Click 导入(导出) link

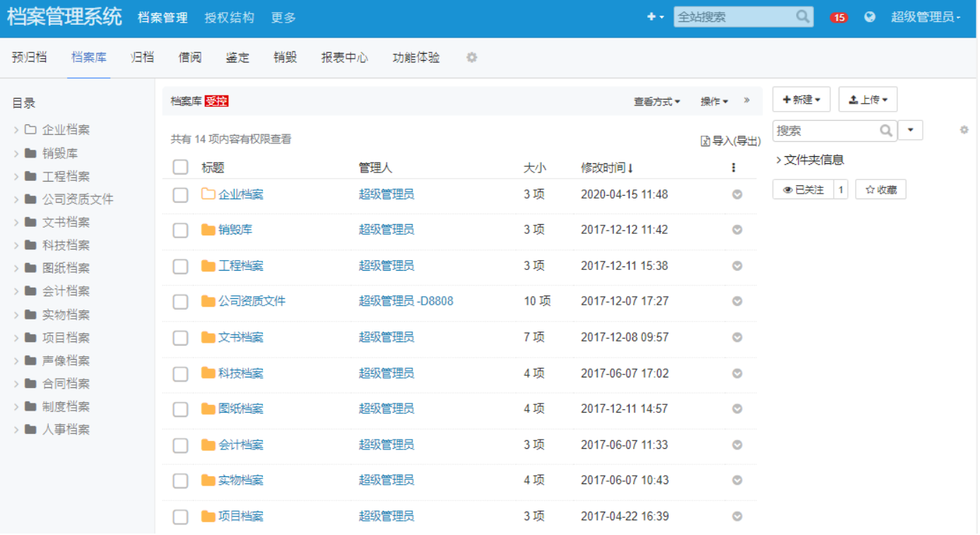click(731, 141)
